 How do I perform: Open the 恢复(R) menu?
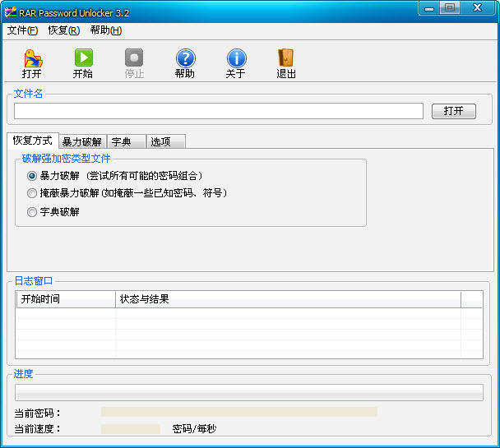tap(63, 30)
